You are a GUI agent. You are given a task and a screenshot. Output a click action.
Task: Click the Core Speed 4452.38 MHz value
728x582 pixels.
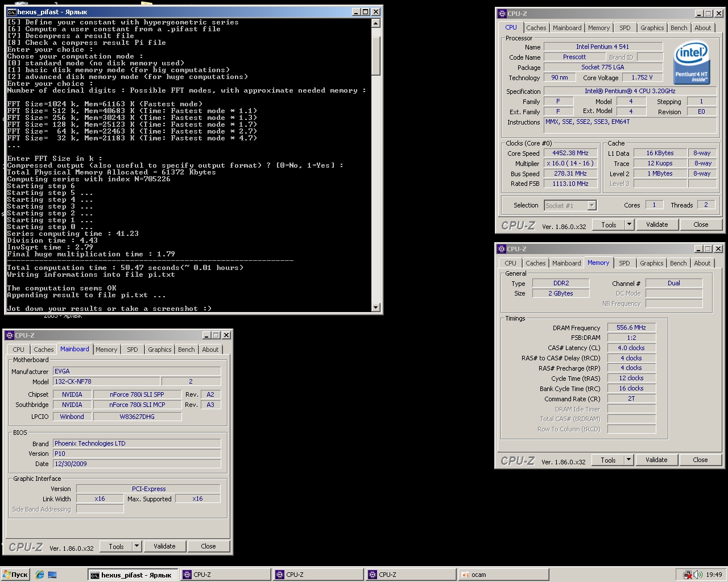coord(570,153)
